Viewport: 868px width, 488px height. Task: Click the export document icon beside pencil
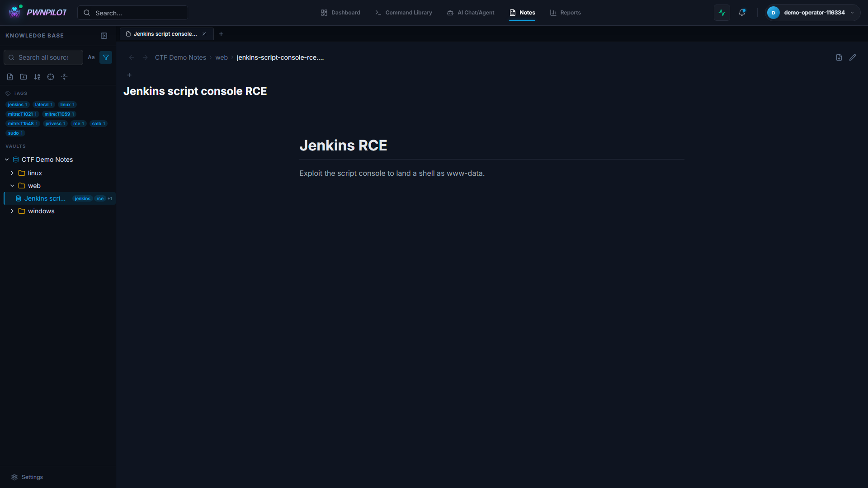pyautogui.click(x=839, y=57)
